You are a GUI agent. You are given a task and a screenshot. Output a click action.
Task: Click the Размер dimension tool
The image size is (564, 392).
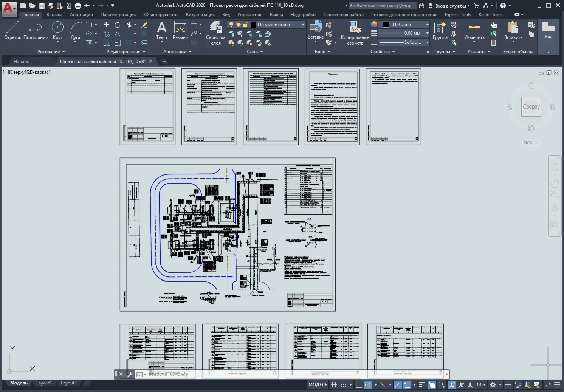[x=180, y=30]
